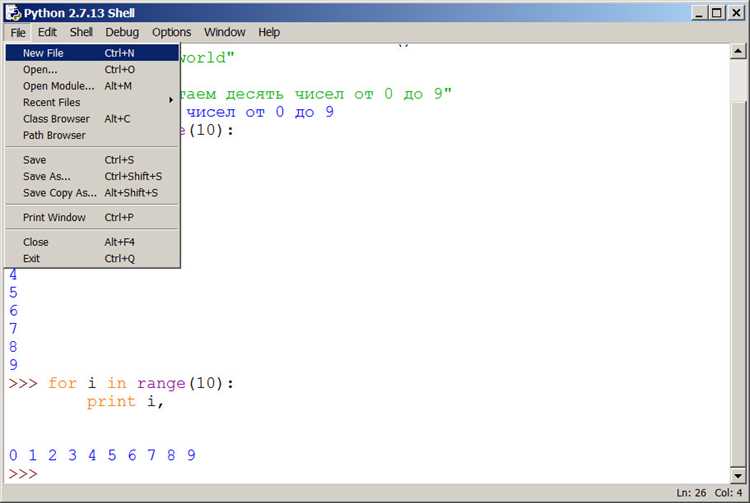This screenshot has width=750, height=503.
Task: Select Save As... menu entry
Action: [x=92, y=176]
